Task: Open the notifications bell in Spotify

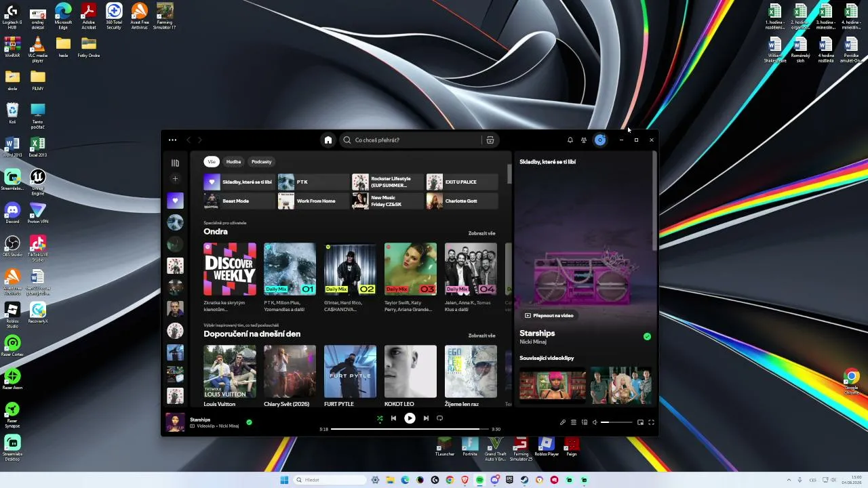Action: [570, 140]
